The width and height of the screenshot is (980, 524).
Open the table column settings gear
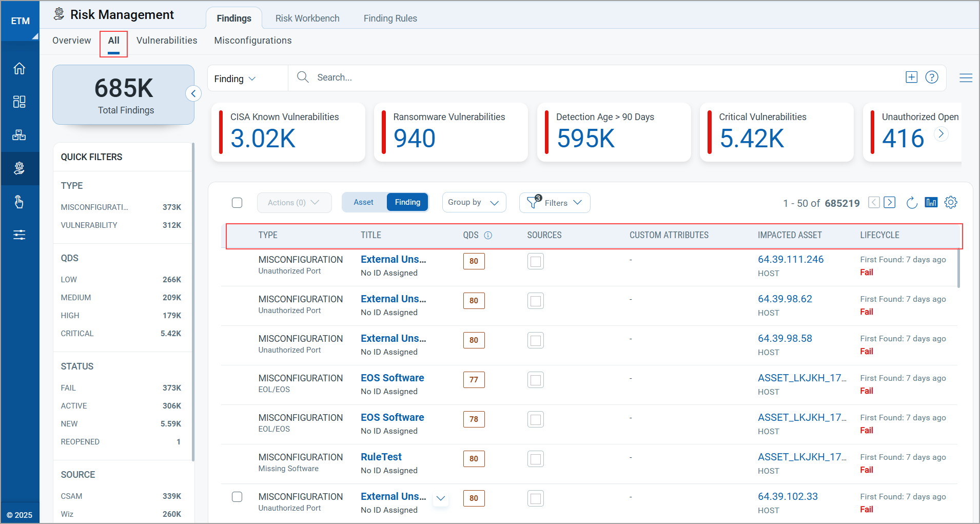[x=951, y=202]
